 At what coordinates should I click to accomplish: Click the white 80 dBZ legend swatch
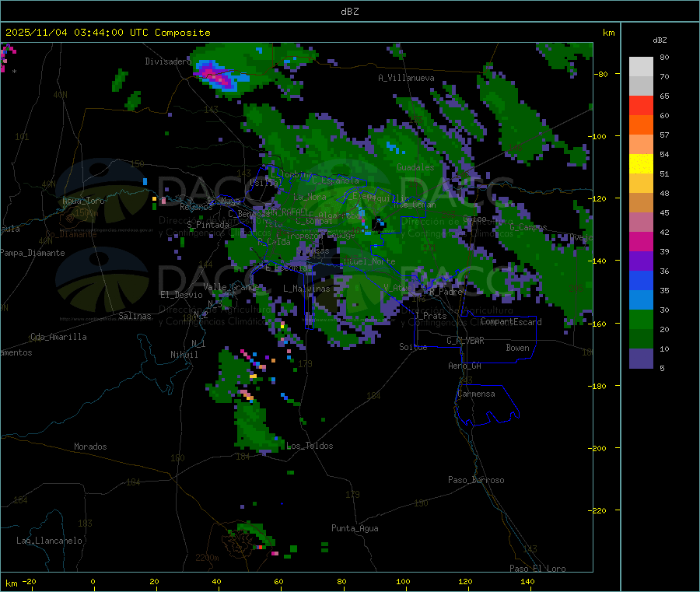641,67
